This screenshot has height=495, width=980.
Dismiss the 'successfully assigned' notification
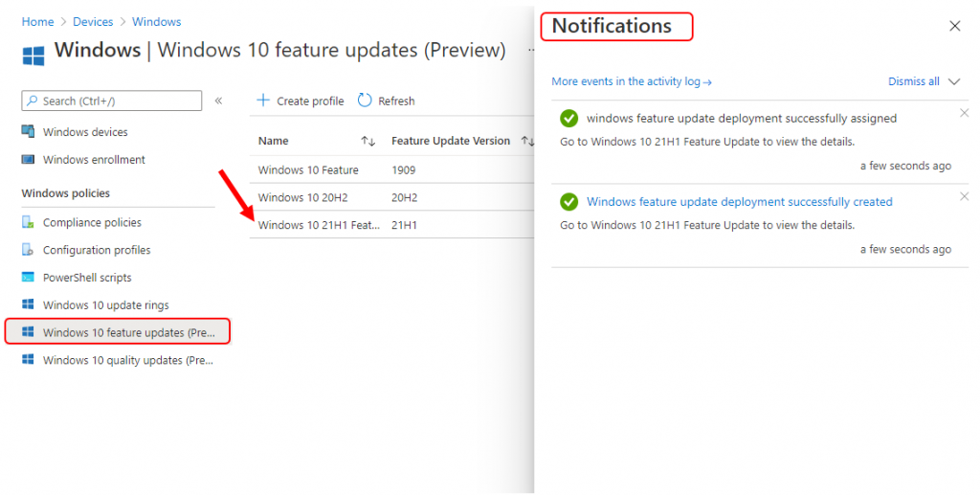(964, 113)
